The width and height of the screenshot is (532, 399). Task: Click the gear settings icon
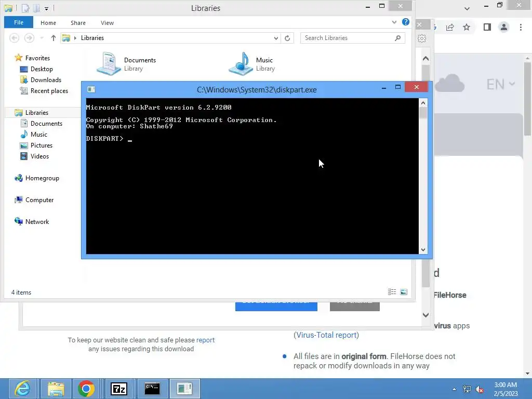pos(422,38)
